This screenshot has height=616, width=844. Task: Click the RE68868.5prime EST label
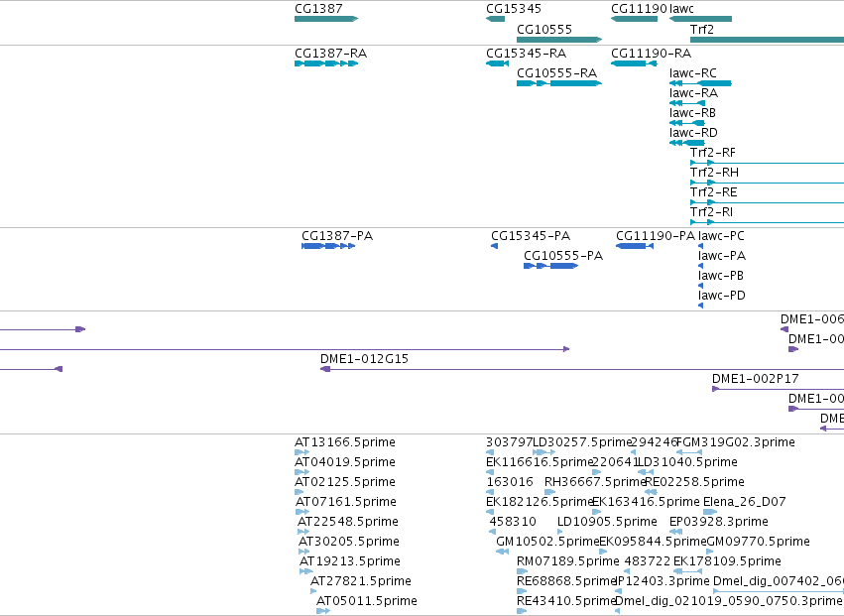click(x=566, y=581)
